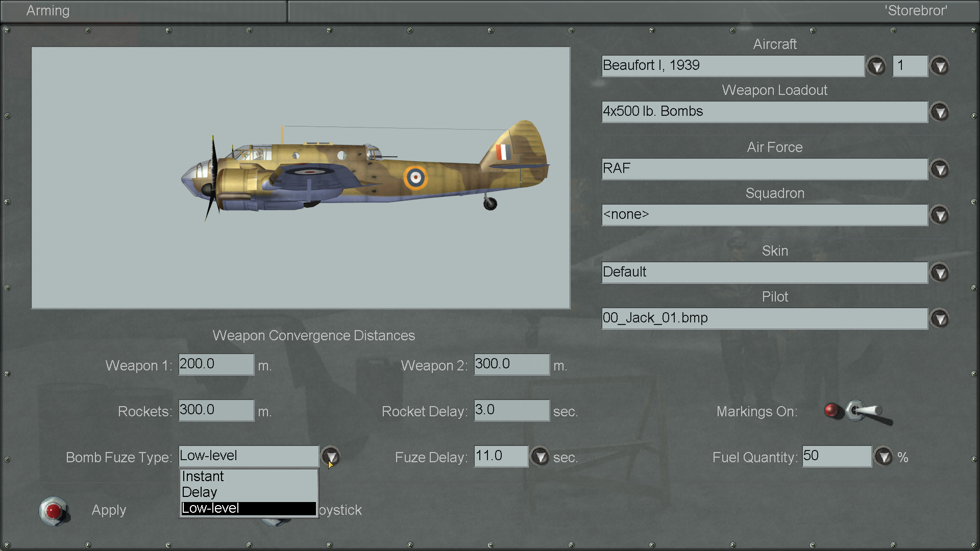Click the Bomb Fuze Type arrow button
The height and width of the screenshot is (551, 980).
point(330,456)
